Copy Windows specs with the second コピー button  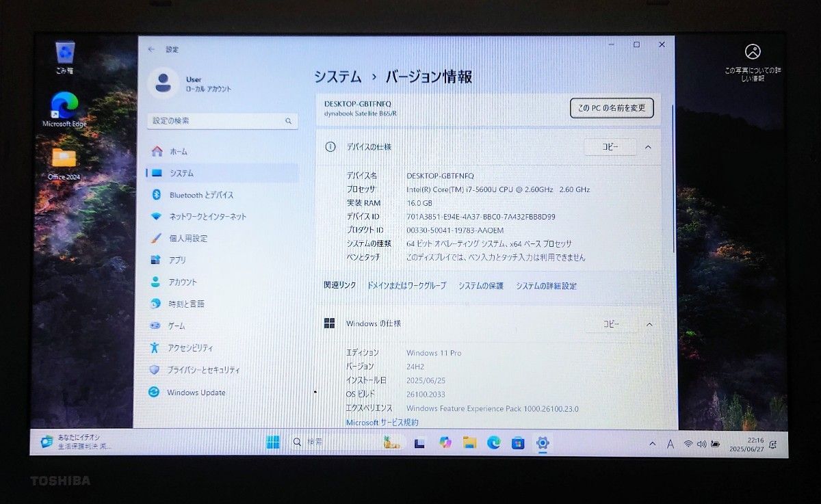click(611, 324)
